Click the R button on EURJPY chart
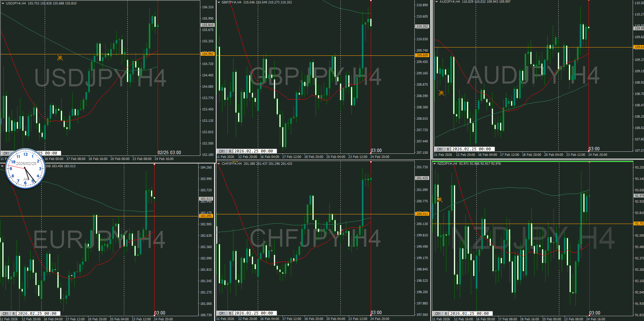The height and width of the screenshot is (321, 644). click(13, 313)
